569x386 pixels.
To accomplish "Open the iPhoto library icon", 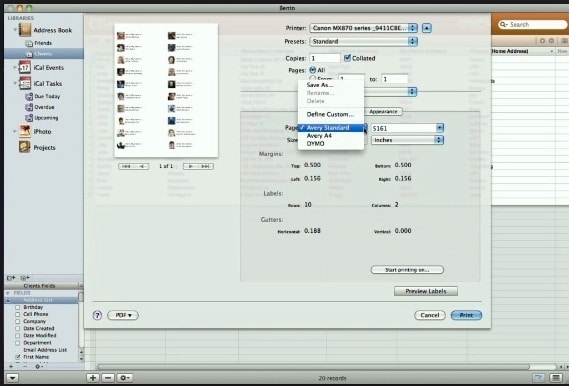I will 25,131.
